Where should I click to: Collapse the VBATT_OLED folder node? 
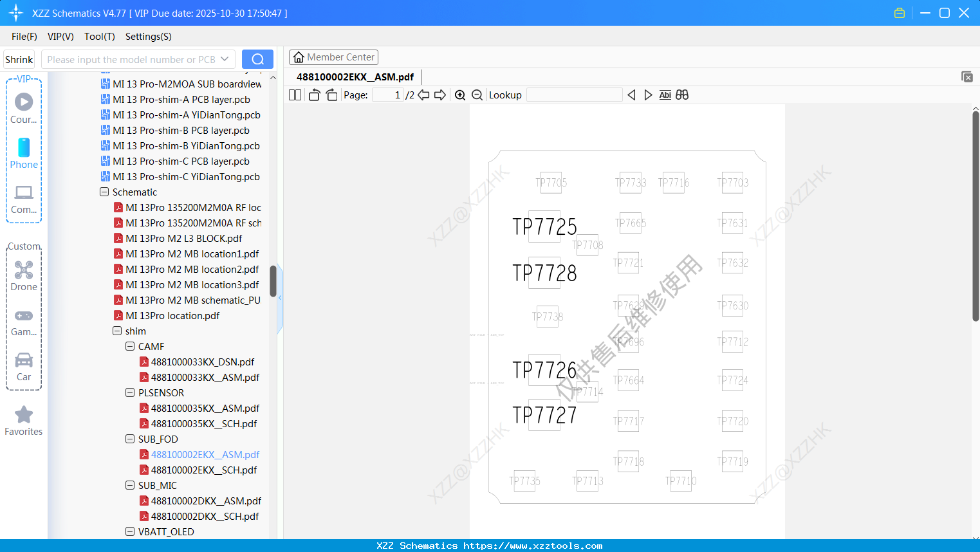[130, 532]
